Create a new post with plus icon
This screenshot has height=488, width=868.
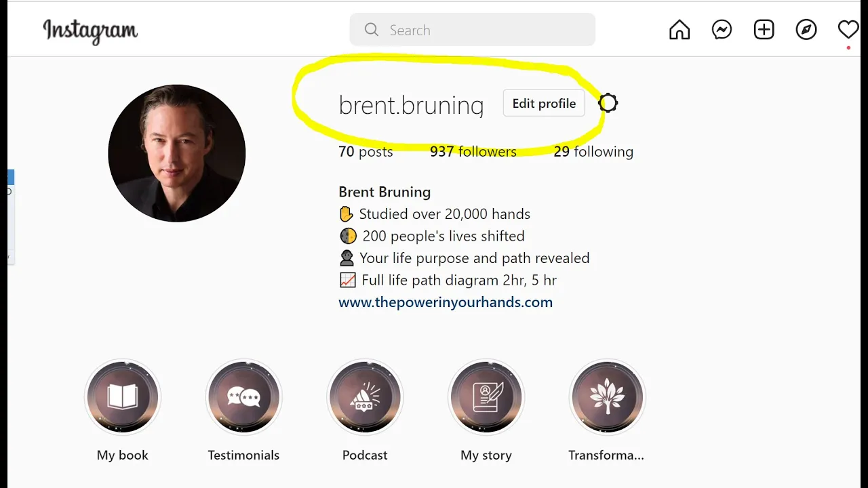(764, 30)
